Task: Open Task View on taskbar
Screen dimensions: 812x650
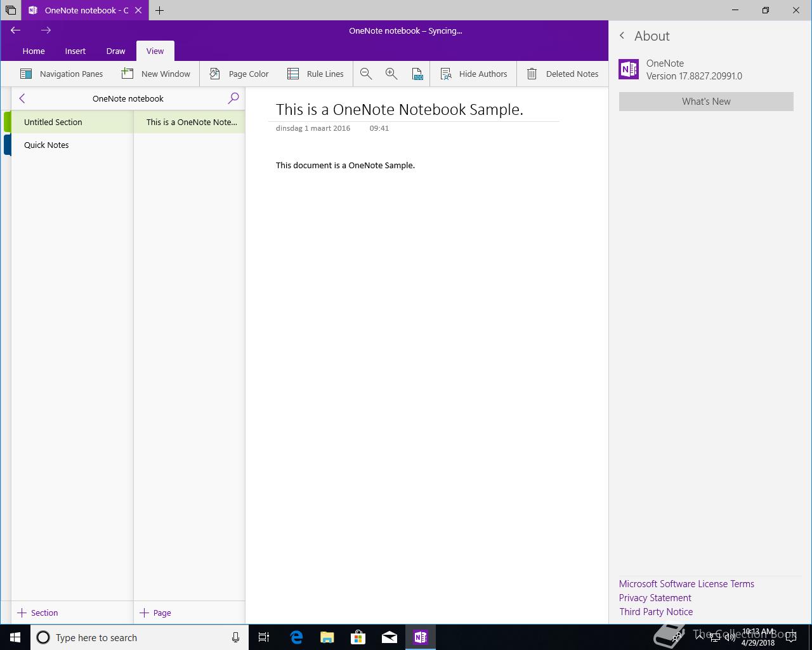Action: [264, 637]
